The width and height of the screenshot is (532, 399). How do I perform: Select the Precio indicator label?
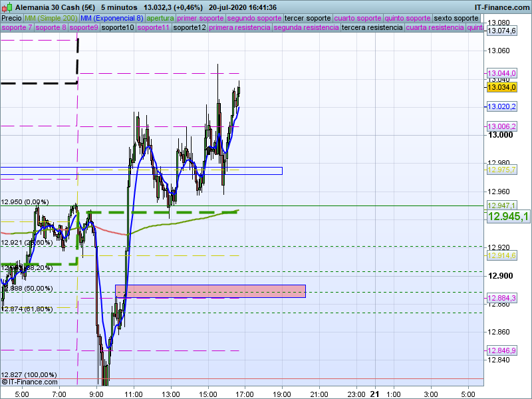pos(11,18)
